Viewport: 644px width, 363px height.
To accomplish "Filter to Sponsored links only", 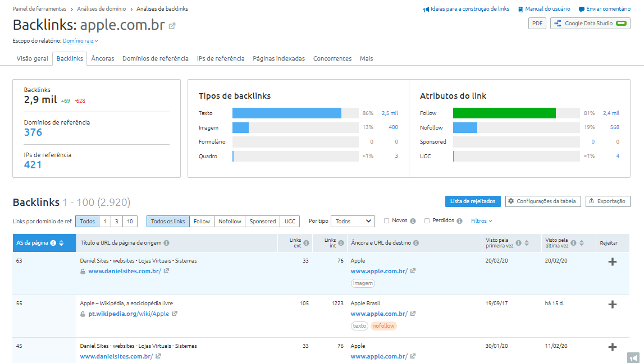I will [x=262, y=221].
